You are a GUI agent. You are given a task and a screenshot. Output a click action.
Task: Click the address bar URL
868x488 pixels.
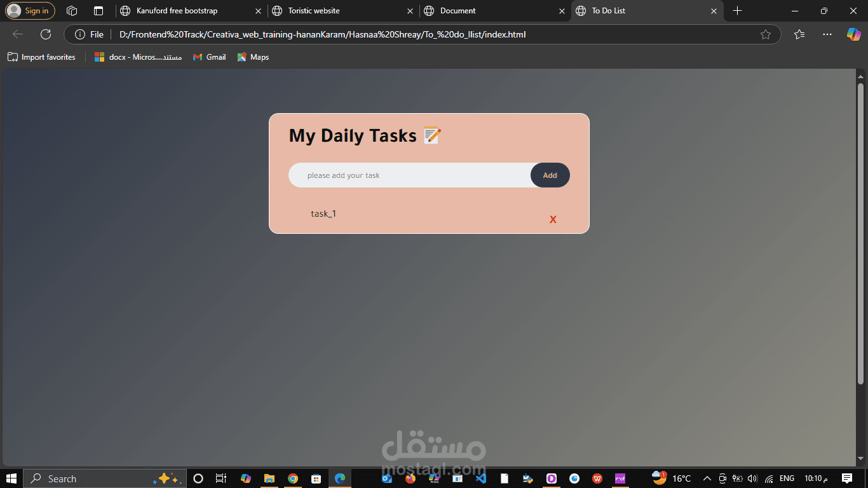click(323, 34)
